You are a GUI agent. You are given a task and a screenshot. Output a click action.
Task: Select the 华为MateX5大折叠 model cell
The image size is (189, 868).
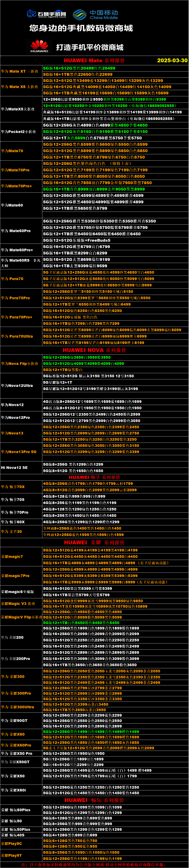[21, 109]
